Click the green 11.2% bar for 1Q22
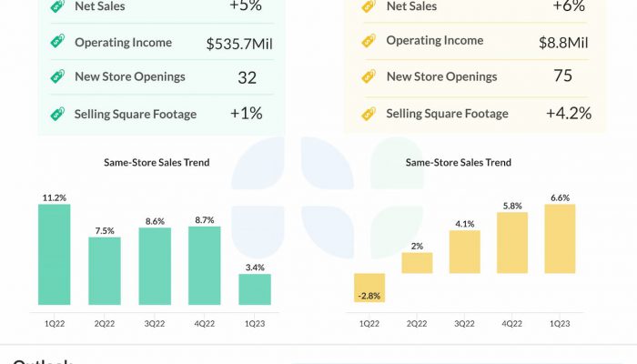Screen dimensions: 637x364 click(54, 254)
